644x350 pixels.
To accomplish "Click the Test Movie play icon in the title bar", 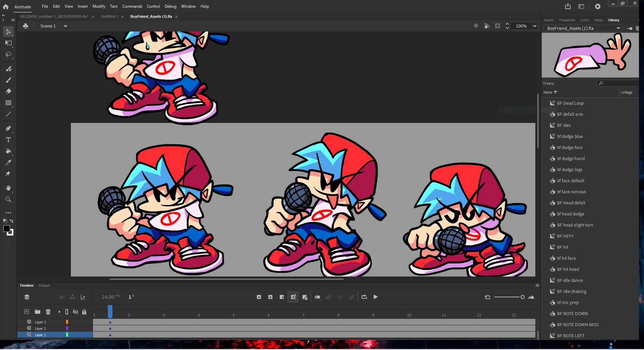I will click(x=598, y=6).
